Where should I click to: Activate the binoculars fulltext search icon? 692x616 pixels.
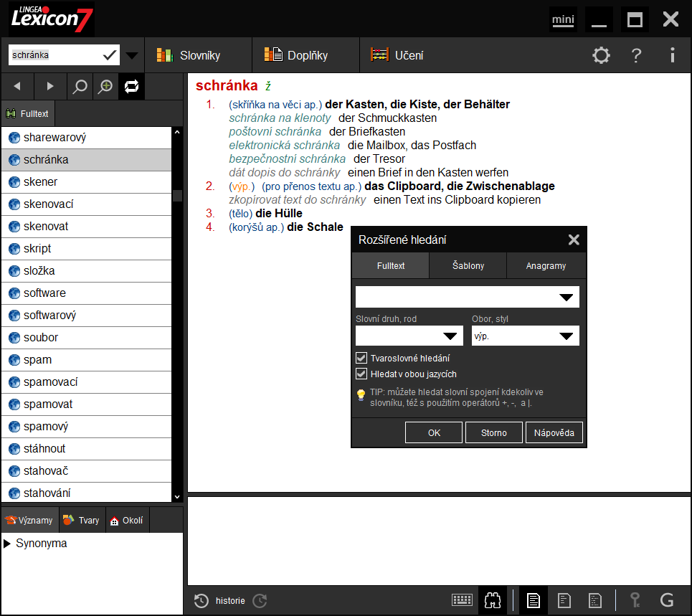point(493,600)
